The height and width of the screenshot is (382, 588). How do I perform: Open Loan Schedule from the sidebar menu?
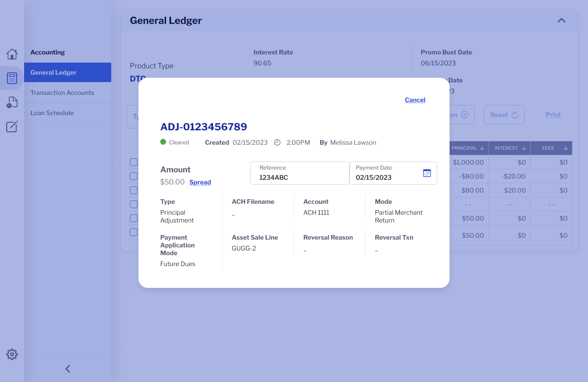pos(52,113)
